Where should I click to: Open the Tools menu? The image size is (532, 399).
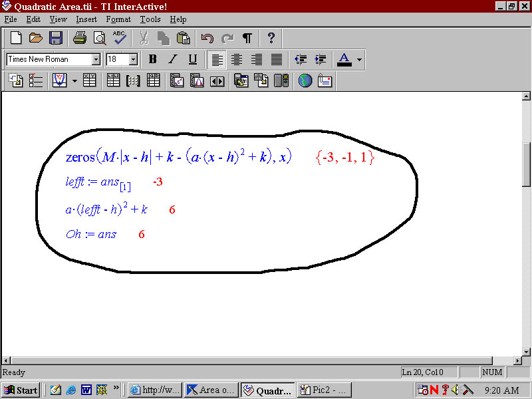[150, 19]
